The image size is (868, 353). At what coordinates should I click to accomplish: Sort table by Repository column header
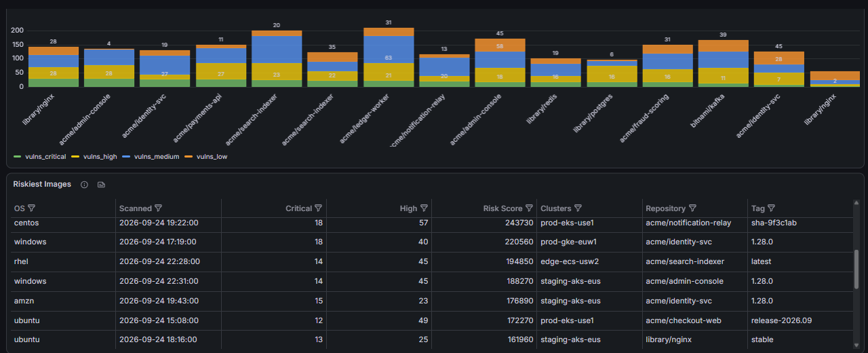point(665,208)
